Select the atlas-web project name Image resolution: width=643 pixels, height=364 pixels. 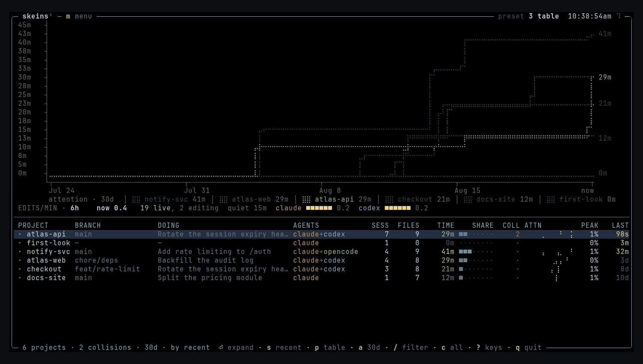click(x=46, y=260)
